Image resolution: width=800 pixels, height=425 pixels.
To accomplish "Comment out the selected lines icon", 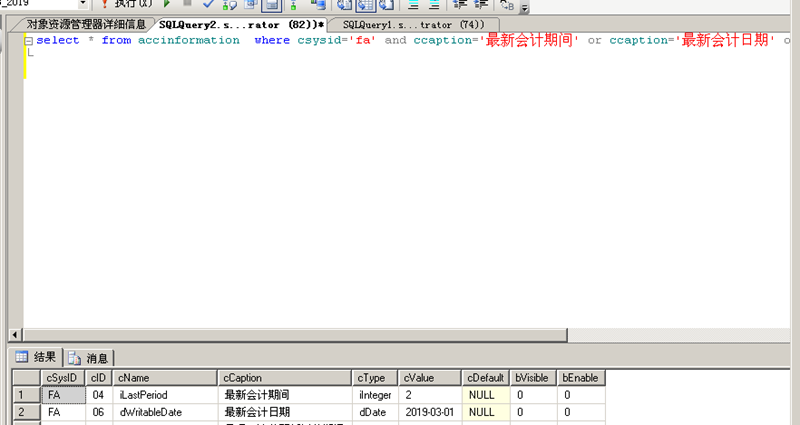I will pyautogui.click(x=413, y=5).
